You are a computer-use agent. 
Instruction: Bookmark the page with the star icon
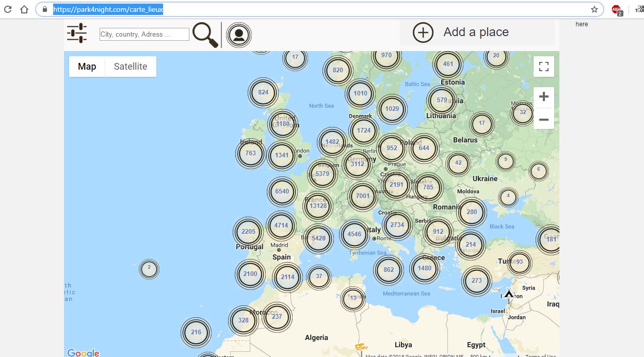[x=595, y=9]
